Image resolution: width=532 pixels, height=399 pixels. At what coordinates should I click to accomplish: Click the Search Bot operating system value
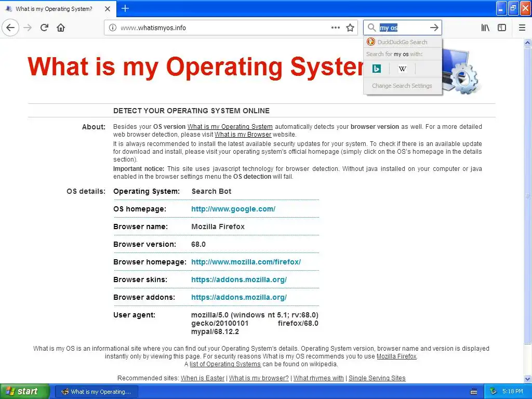[x=211, y=191]
